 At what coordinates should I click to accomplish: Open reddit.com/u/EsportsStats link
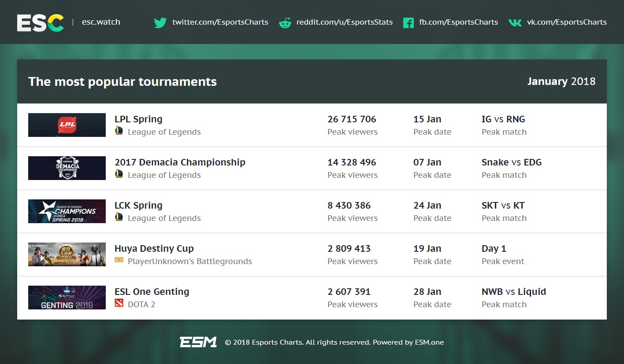pos(344,22)
